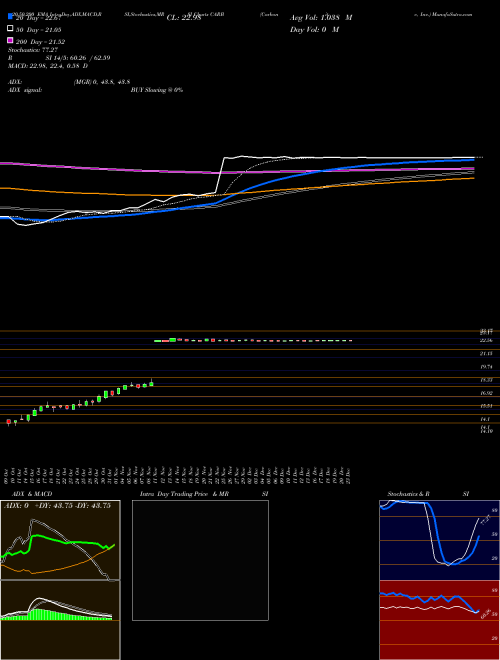This screenshot has height=660, width=500.
Task: Select the '200 Day - 21.52' legend text
Action: coord(40,42)
